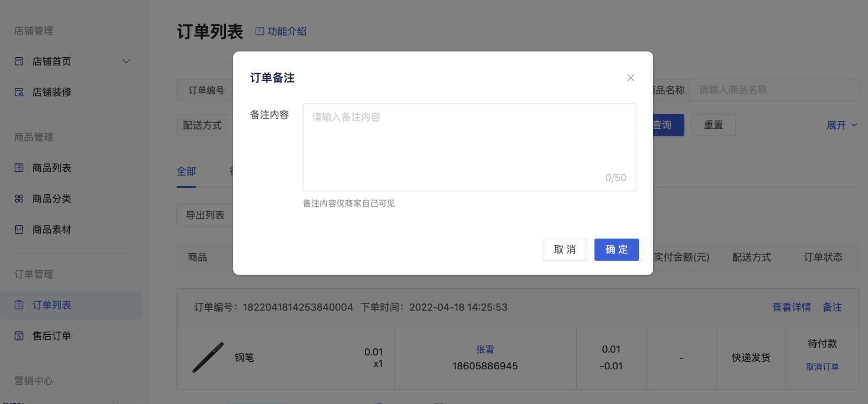Viewport: 868px width, 404px height.
Task: Click the 店铺装修 sidebar icon
Action: click(x=19, y=92)
